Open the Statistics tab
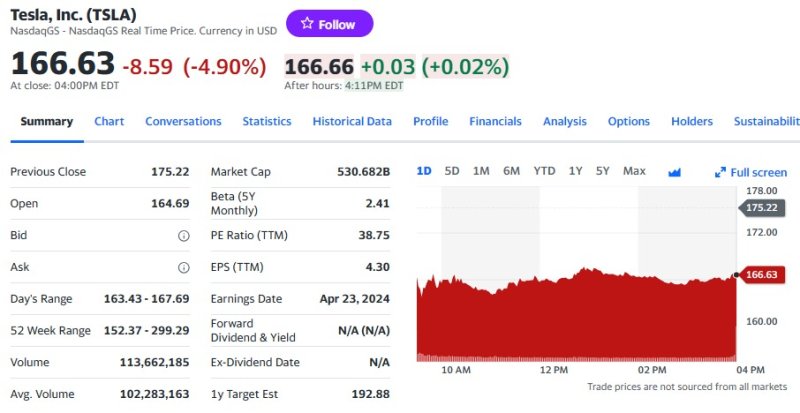Image resolution: width=800 pixels, height=413 pixels. [267, 122]
